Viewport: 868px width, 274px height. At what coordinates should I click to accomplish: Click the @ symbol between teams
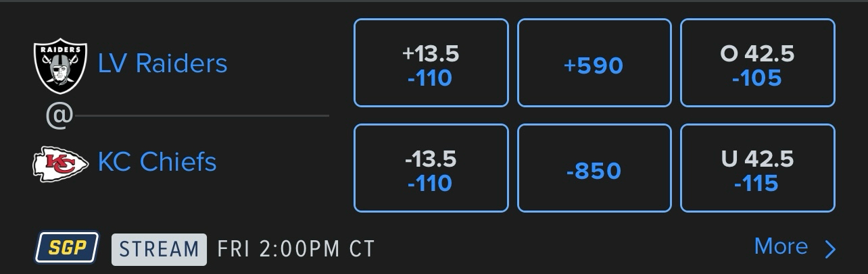(x=59, y=116)
